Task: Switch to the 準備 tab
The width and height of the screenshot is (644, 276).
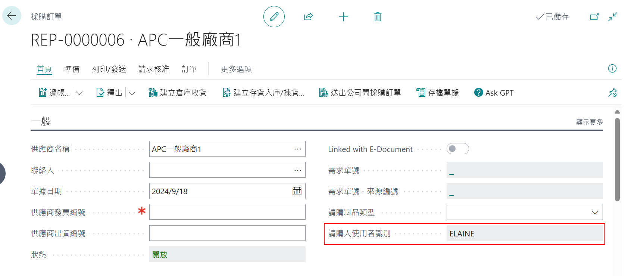Action: [x=72, y=69]
